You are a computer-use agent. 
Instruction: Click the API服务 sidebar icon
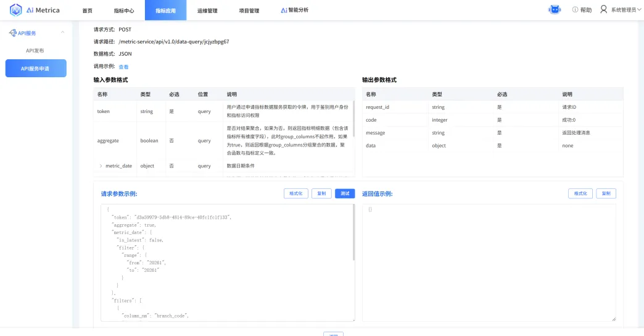tap(12, 33)
